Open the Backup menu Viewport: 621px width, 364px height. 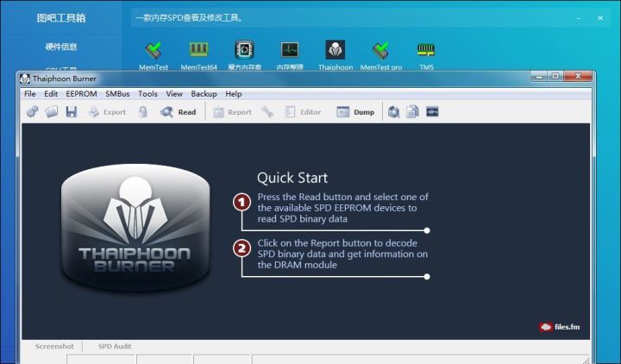(x=204, y=94)
